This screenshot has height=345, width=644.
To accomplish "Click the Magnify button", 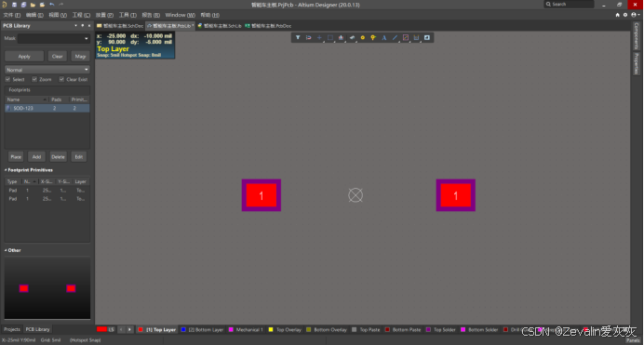I will click(x=80, y=56).
